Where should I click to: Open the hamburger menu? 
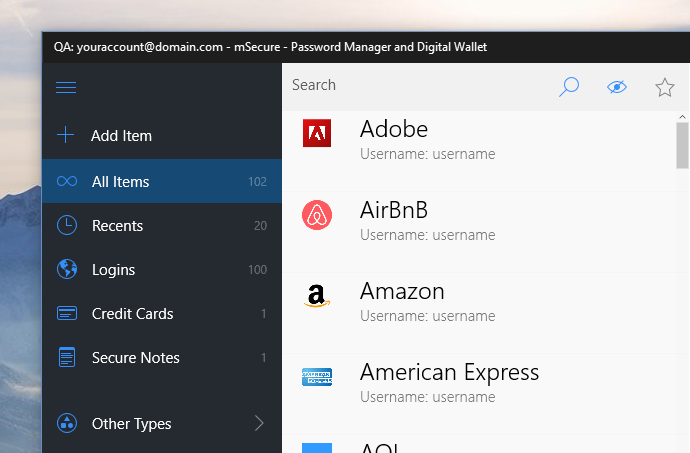(x=66, y=87)
